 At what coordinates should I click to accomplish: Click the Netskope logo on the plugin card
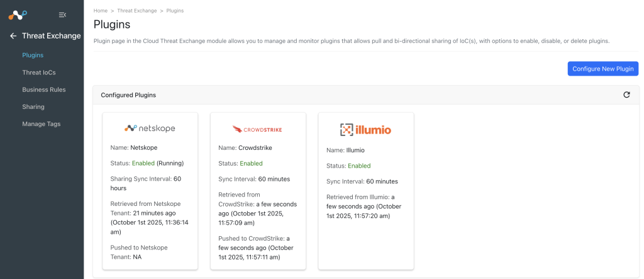[x=150, y=128]
